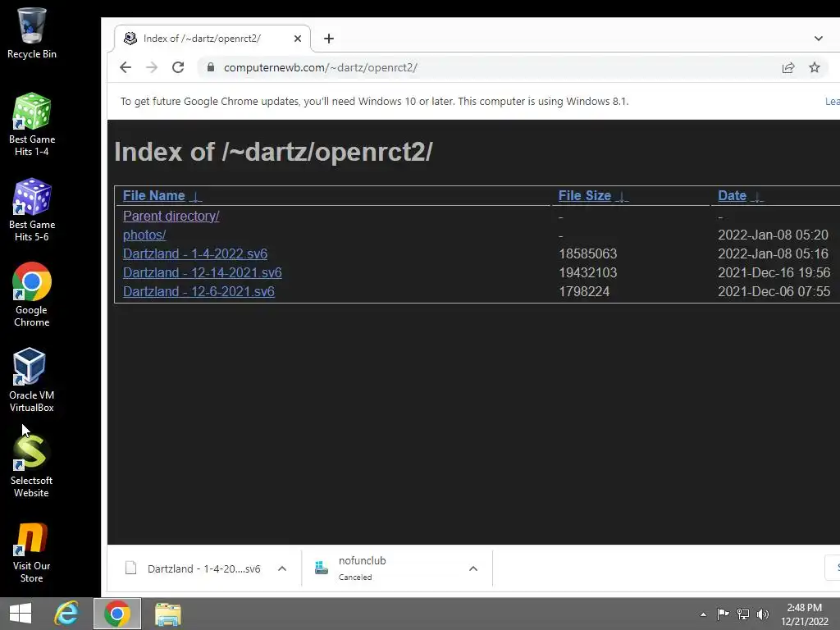Open taskbar clock and date

click(x=804, y=614)
